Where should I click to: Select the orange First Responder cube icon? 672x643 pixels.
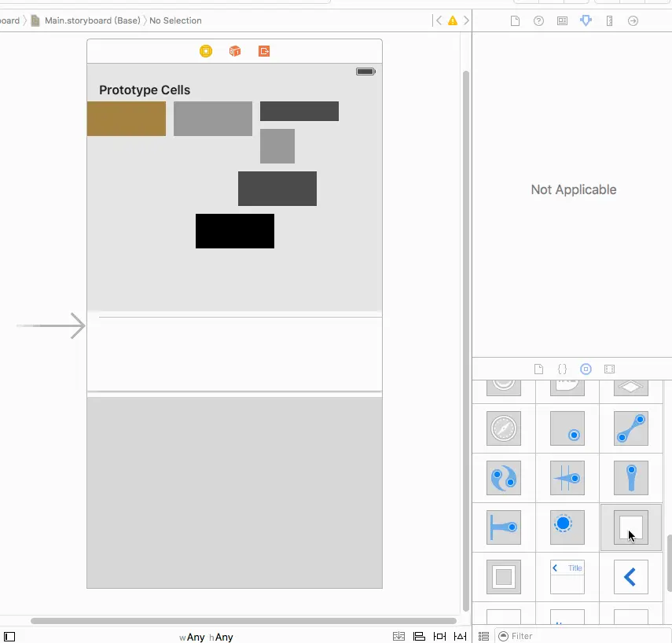[235, 51]
